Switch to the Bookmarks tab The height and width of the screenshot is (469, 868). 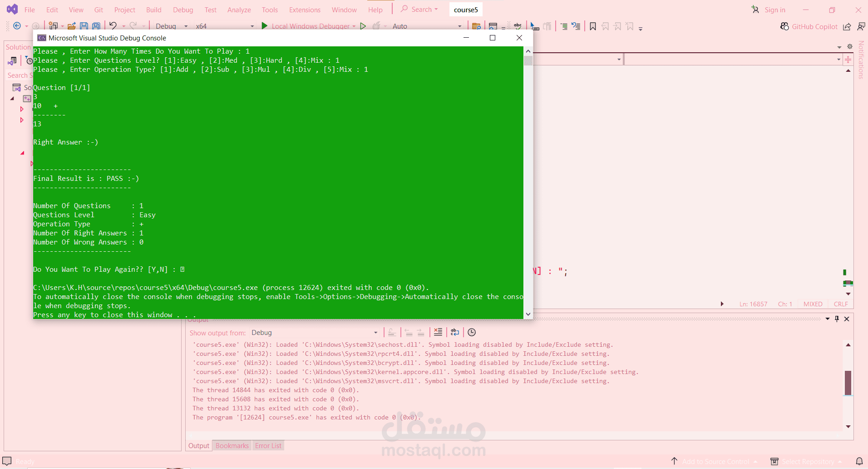tap(232, 446)
